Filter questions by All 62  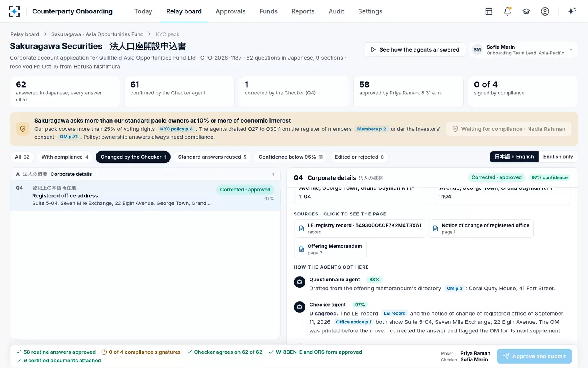(x=22, y=157)
